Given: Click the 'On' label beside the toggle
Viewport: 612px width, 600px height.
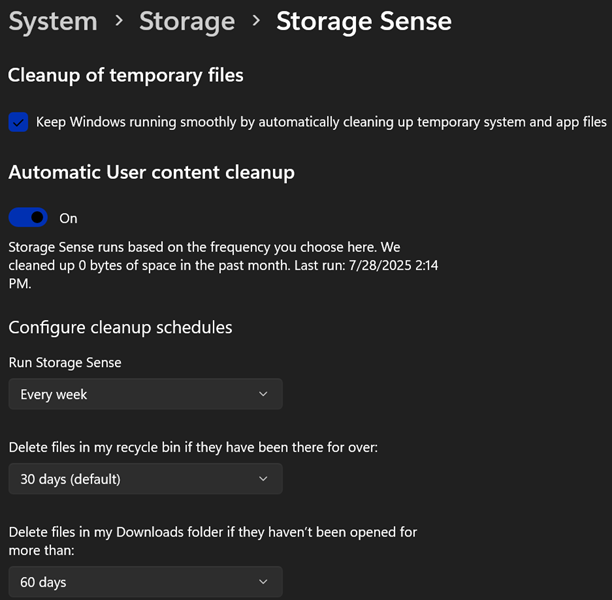Looking at the screenshot, I should 68,218.
